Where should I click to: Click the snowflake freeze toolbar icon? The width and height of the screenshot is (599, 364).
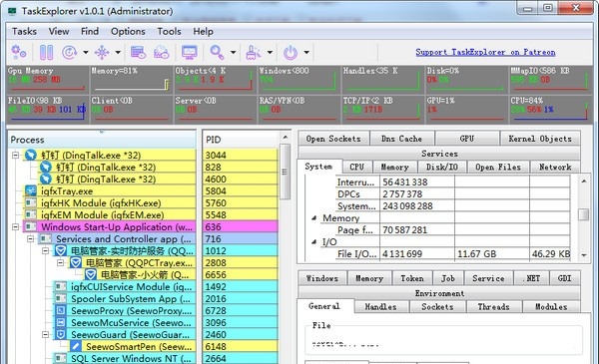tap(102, 52)
